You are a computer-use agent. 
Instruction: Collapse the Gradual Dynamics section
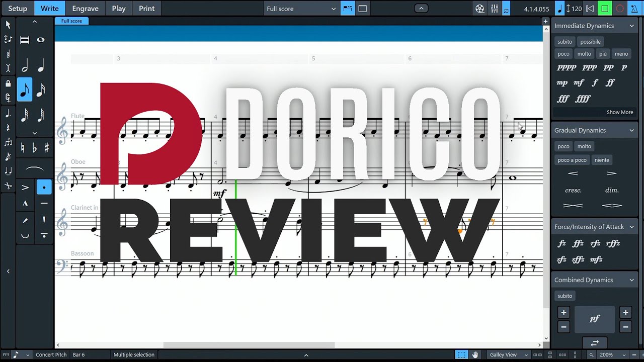tap(631, 130)
